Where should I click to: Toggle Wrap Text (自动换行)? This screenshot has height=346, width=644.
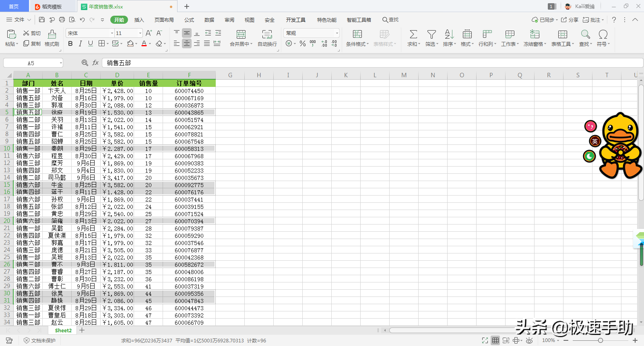[267, 38]
